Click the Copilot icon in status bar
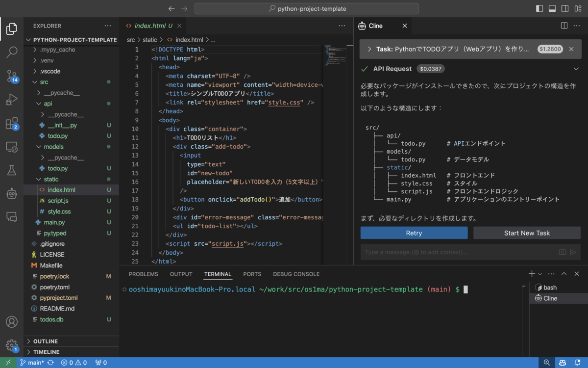The height and width of the screenshot is (368, 588). point(563,363)
